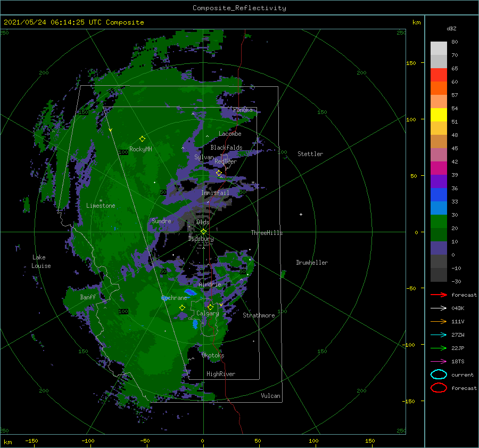Click the white 04DK arrow icon

tap(439, 308)
